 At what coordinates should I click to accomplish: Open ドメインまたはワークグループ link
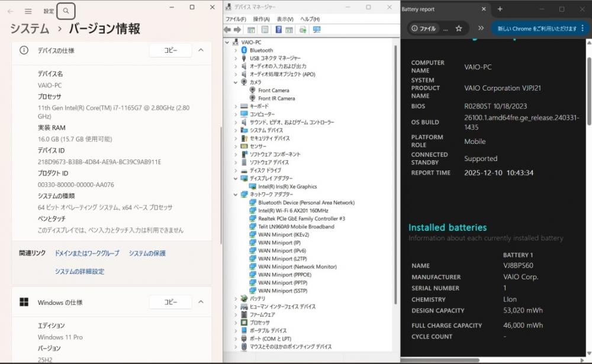pyautogui.click(x=87, y=253)
